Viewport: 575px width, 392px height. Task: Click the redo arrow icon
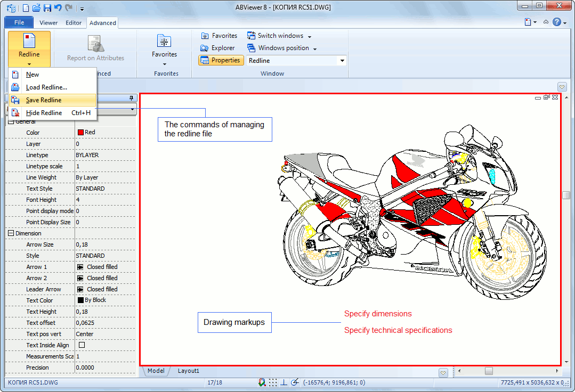click(x=69, y=7)
